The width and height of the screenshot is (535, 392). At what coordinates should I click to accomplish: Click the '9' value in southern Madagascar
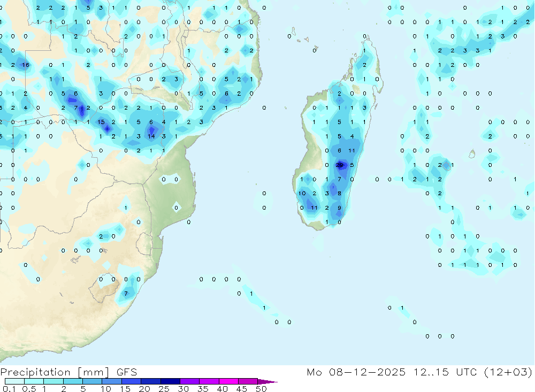(x=340, y=208)
